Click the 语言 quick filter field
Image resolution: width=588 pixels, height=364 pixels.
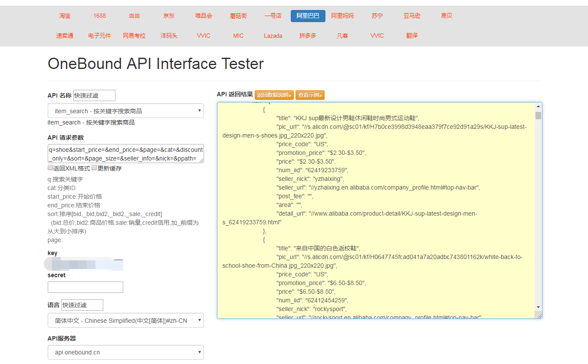pyautogui.click(x=82, y=305)
